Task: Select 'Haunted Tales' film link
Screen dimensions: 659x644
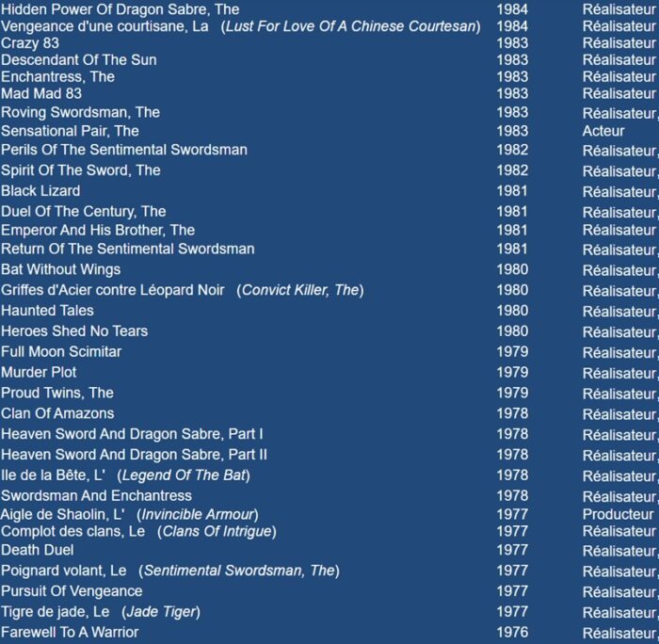Action: click(x=47, y=311)
